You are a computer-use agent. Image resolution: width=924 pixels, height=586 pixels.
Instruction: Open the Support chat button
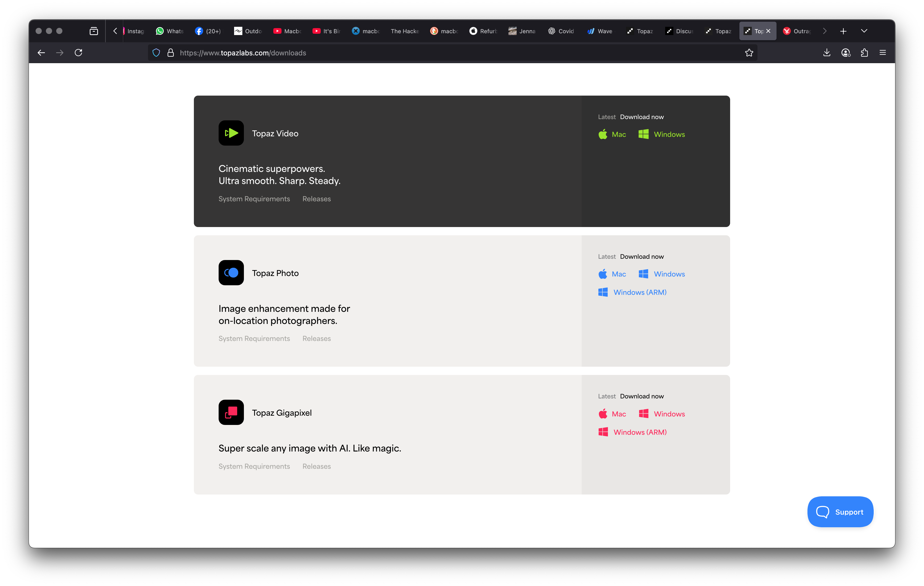click(840, 512)
